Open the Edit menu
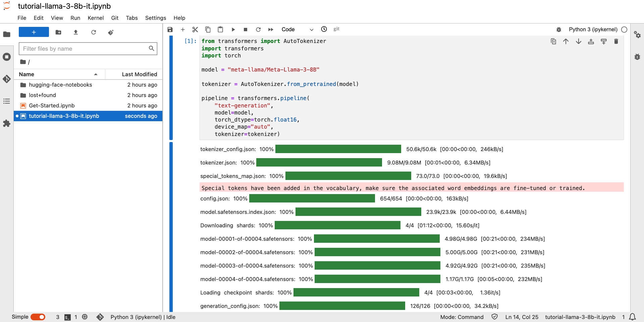The width and height of the screenshot is (644, 322). [x=39, y=18]
